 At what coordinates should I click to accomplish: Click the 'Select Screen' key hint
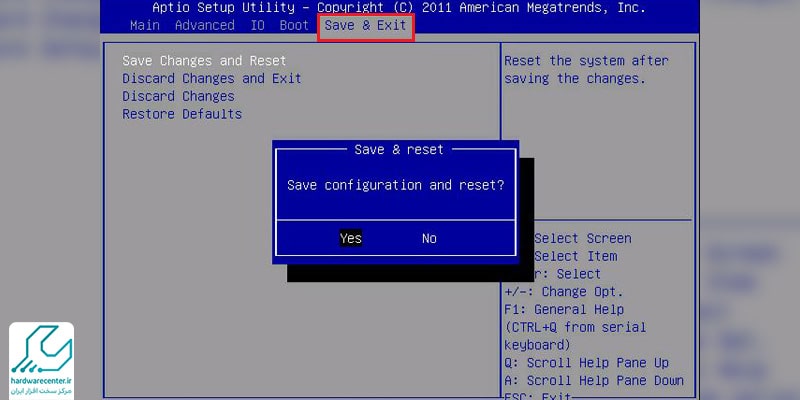pyautogui.click(x=583, y=238)
